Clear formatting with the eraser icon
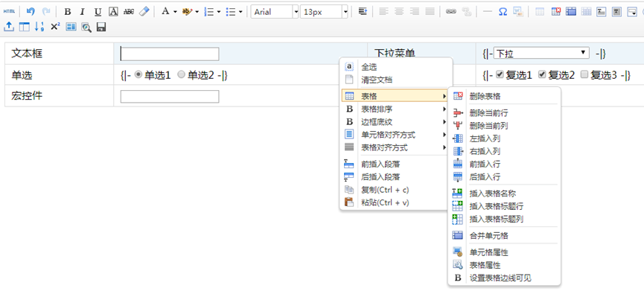 point(144,11)
